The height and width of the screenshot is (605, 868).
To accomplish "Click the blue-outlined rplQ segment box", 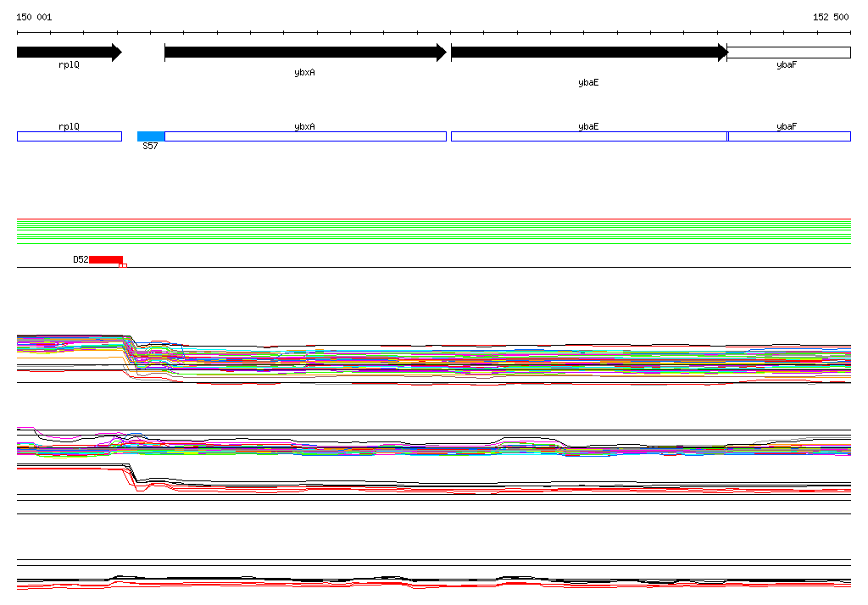I will [x=70, y=136].
